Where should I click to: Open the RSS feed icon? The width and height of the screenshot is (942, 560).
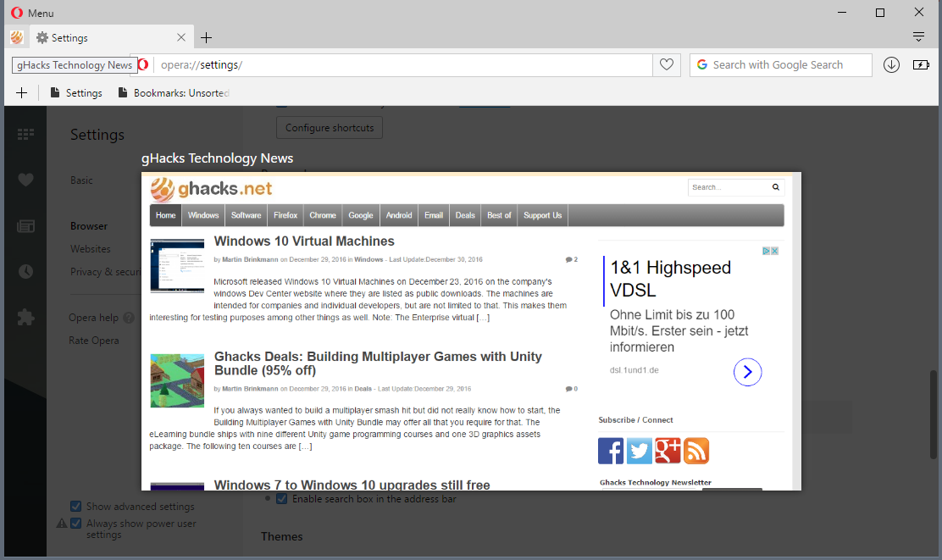click(696, 451)
